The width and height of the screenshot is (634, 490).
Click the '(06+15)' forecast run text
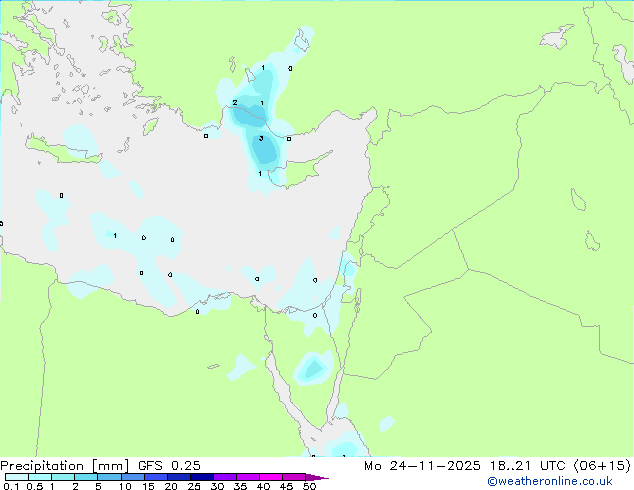click(x=602, y=466)
